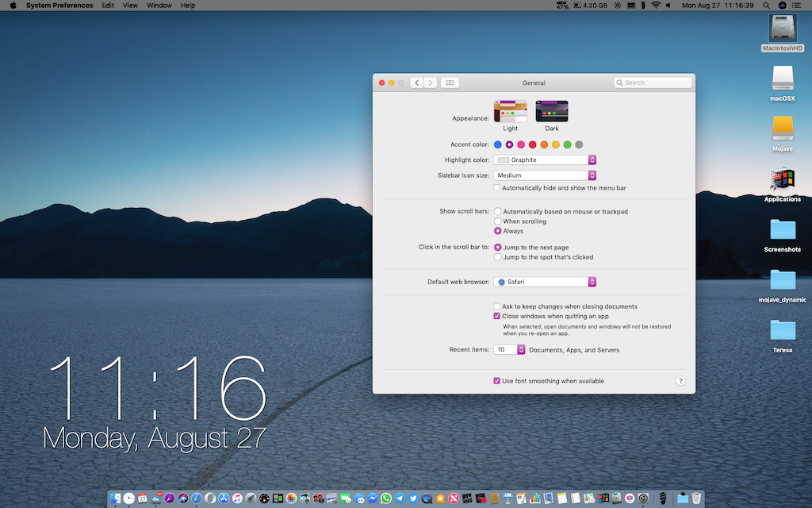The width and height of the screenshot is (812, 508).
Task: Open the Window menu
Action: [x=159, y=6]
